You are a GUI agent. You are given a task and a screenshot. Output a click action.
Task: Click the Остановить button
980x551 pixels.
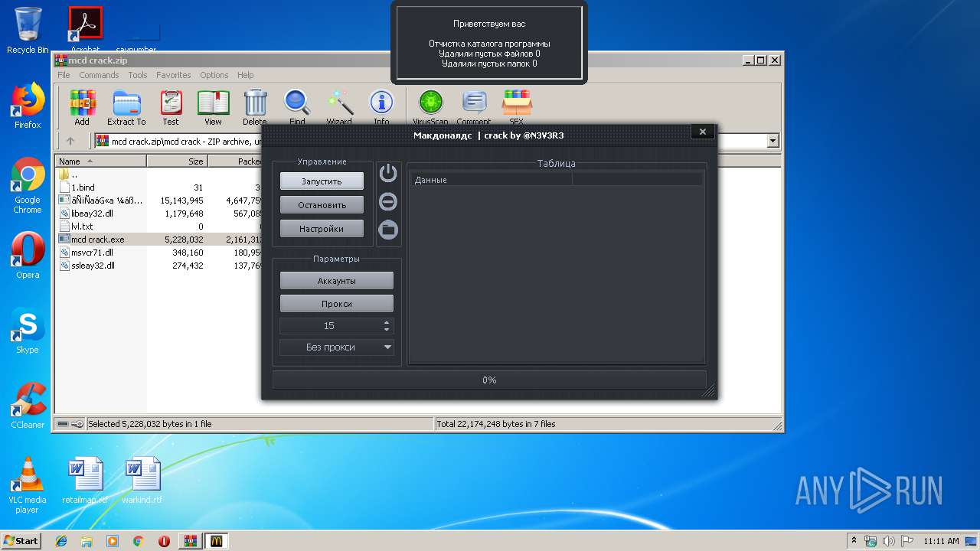tap(322, 205)
